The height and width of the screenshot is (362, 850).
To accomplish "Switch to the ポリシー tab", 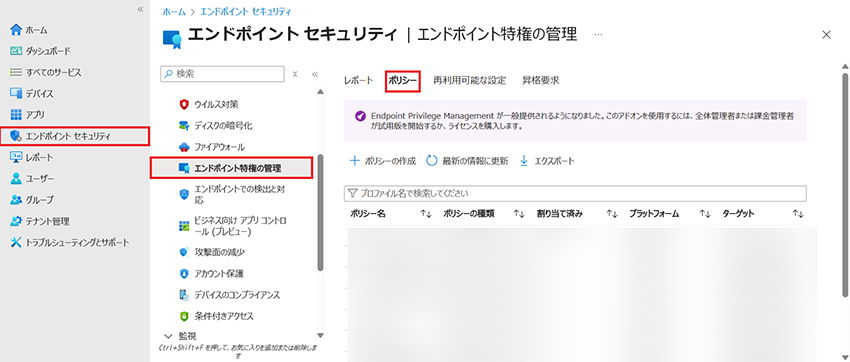I will [403, 81].
